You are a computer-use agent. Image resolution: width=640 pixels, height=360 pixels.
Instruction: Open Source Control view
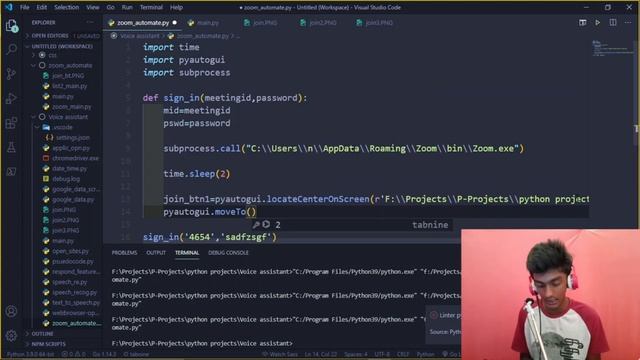coord(11,74)
